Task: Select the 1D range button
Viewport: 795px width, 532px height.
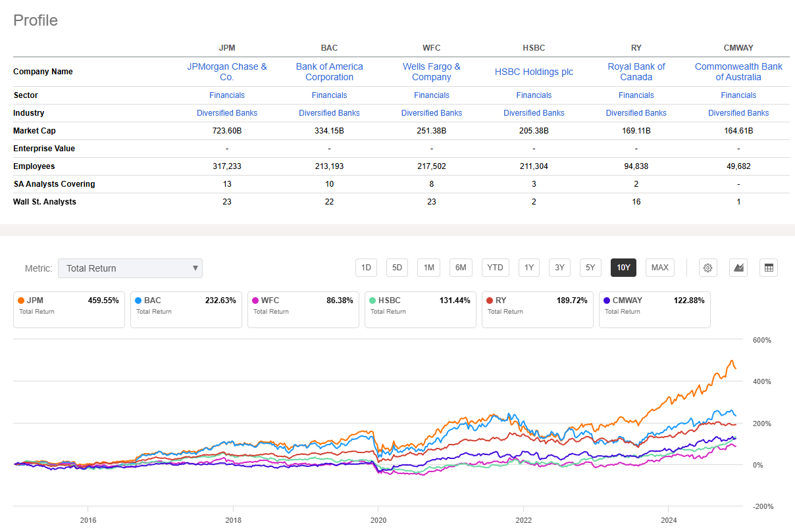Action: (x=366, y=268)
